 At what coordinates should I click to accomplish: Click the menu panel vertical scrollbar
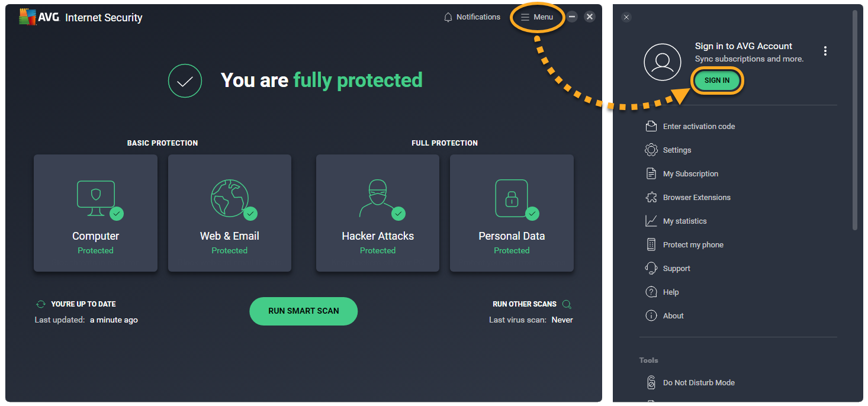854,118
